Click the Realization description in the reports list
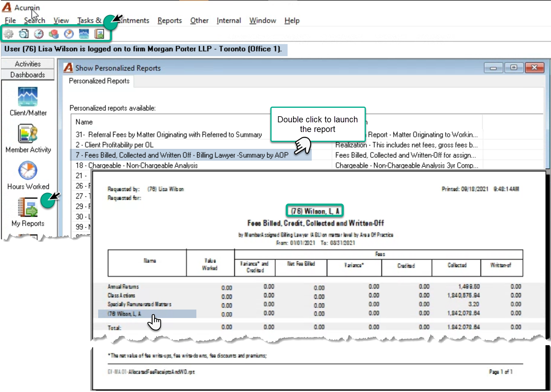Image resolution: width=551 pixels, height=392 pixels. pyautogui.click(x=406, y=145)
